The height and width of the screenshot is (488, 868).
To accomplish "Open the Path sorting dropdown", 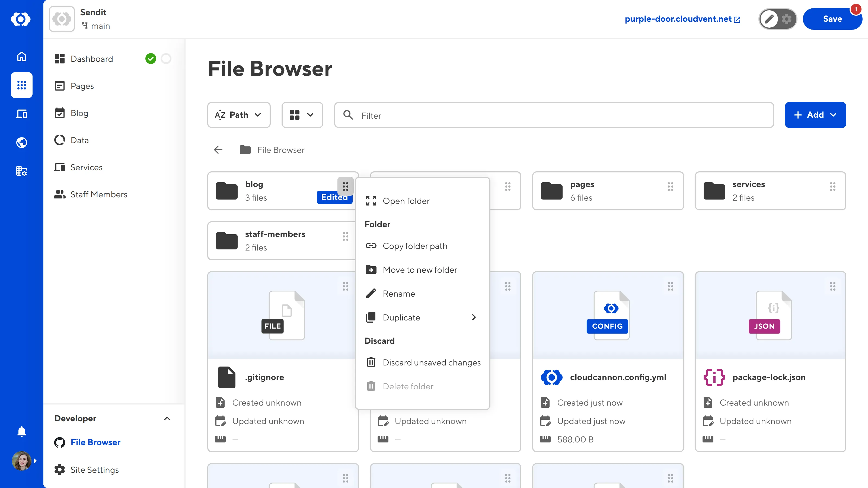I will pyautogui.click(x=239, y=115).
